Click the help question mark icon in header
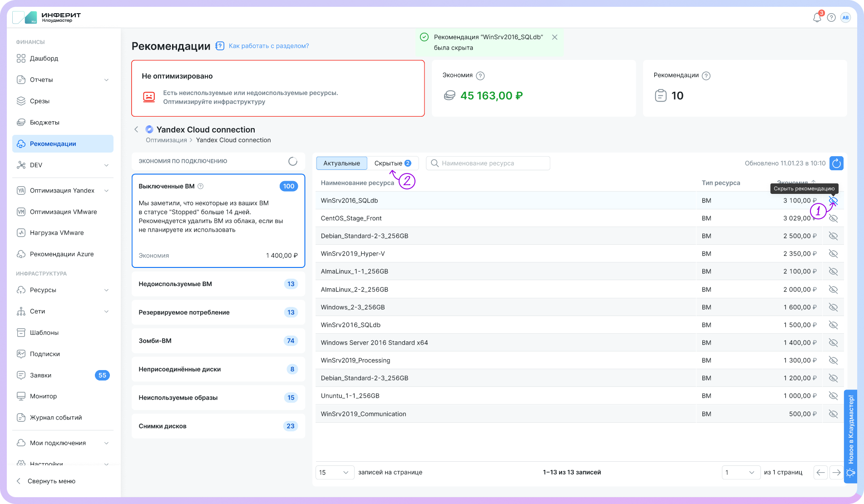The width and height of the screenshot is (864, 504). (831, 18)
